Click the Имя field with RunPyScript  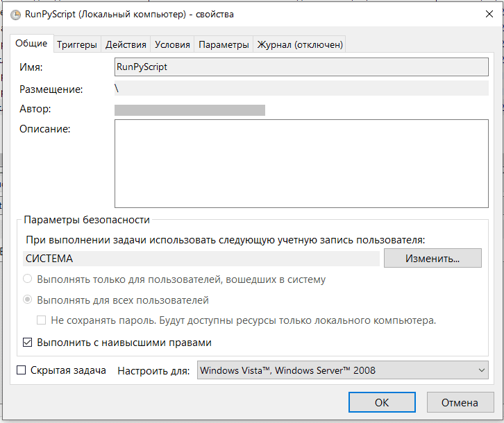click(x=301, y=67)
